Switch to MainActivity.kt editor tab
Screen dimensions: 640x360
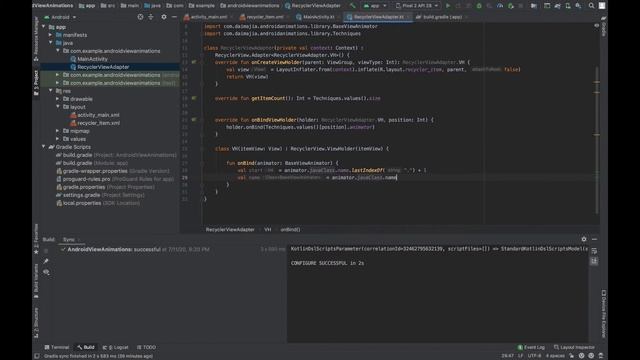pos(318,17)
